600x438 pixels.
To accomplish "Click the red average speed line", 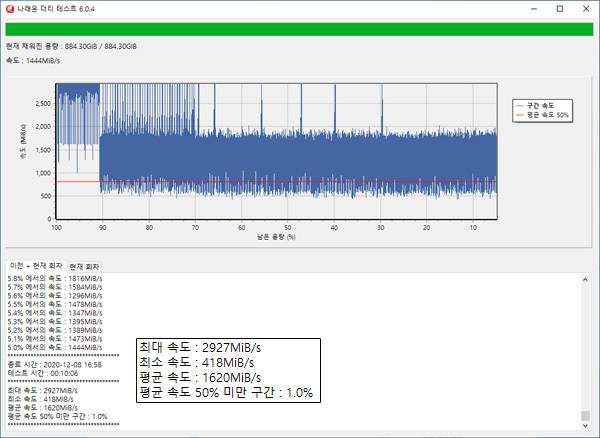I will [x=76, y=182].
